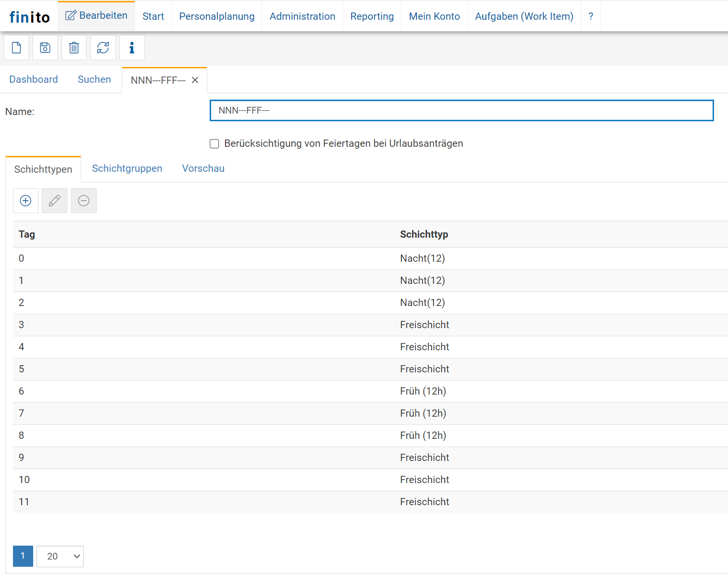This screenshot has width=728, height=574.
Task: Click the pencil edit row icon
Action: 54,201
